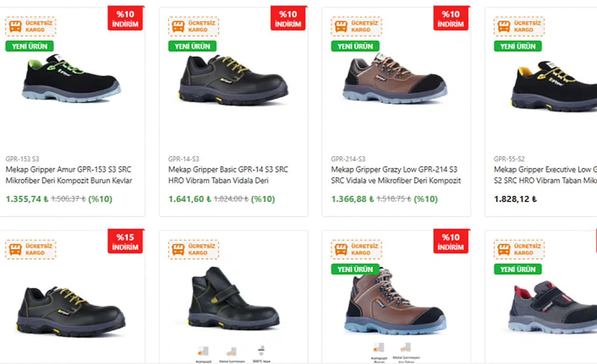The width and height of the screenshot is (597, 364).
Task: Click brown low-cut Grazy Low shoe image
Action: (x=396, y=78)
